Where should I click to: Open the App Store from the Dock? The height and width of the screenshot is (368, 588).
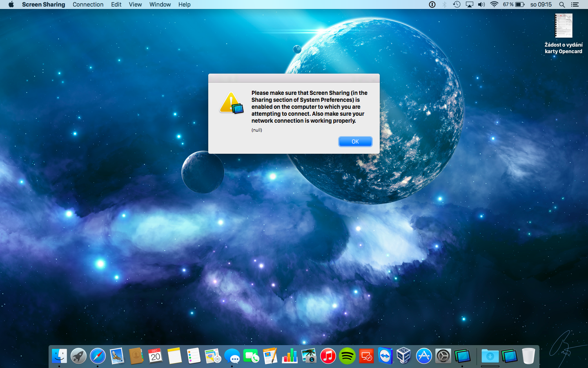[x=424, y=356]
